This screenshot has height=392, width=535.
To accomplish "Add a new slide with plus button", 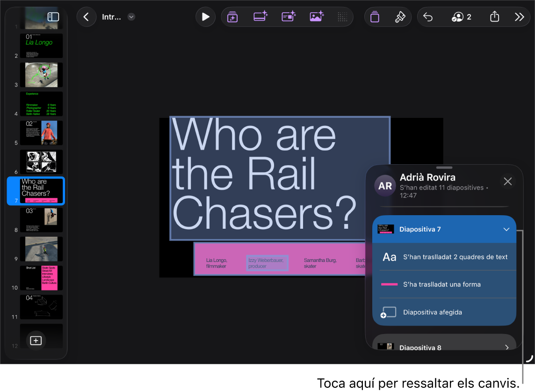I will click(x=36, y=341).
